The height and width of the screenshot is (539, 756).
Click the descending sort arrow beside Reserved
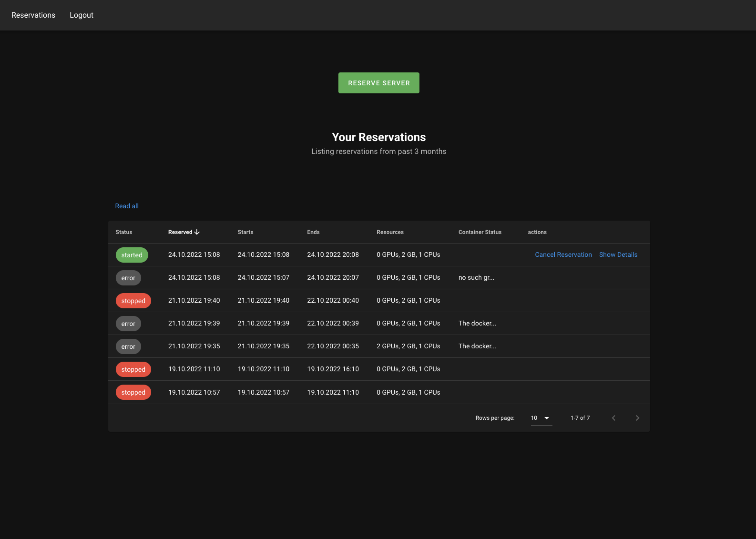(x=197, y=232)
